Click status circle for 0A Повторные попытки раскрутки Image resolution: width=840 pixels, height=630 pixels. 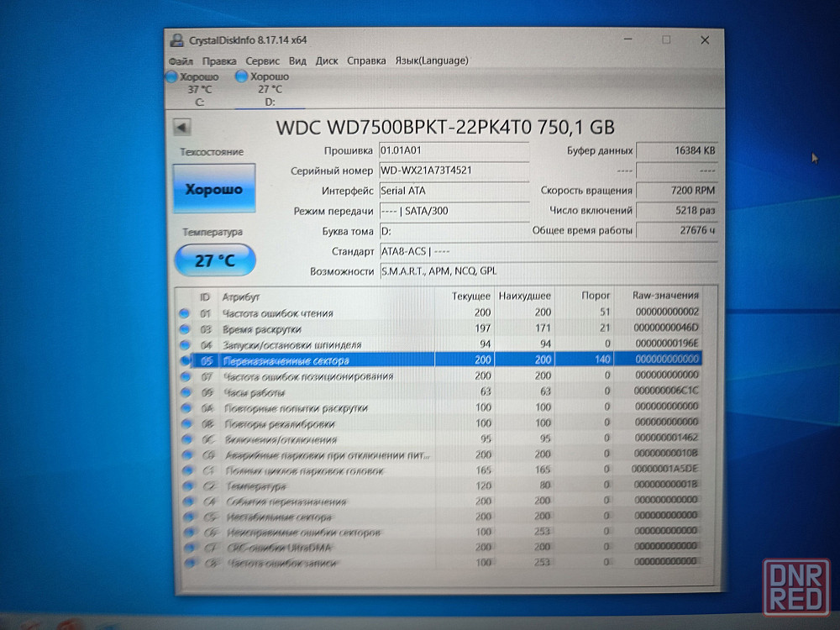point(186,407)
